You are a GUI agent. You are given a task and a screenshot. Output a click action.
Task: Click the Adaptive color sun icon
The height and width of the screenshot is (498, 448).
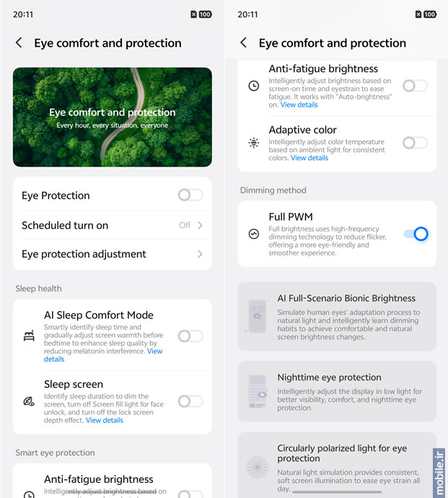click(254, 143)
